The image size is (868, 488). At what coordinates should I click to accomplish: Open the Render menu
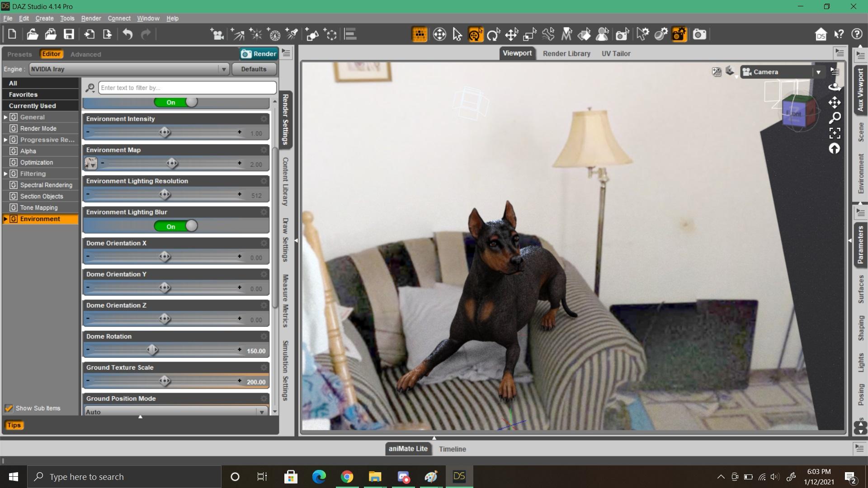point(91,19)
